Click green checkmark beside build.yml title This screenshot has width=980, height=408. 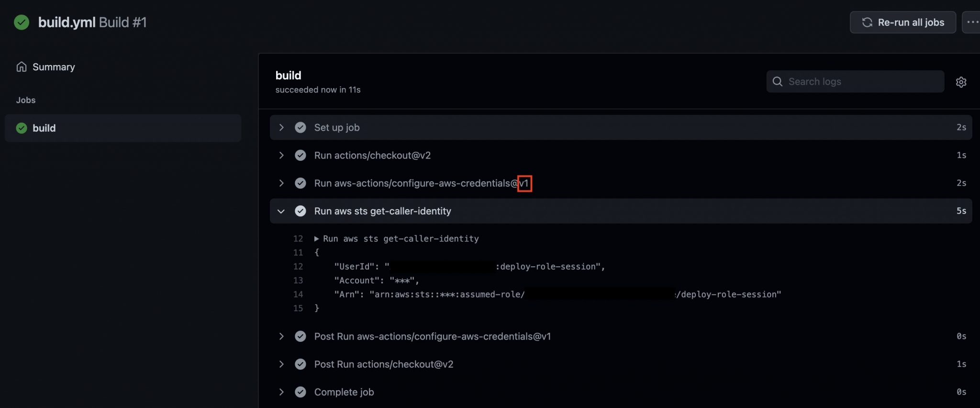point(21,22)
